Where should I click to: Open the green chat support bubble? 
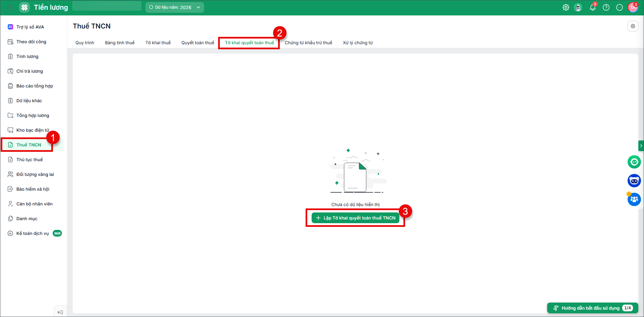(634, 162)
